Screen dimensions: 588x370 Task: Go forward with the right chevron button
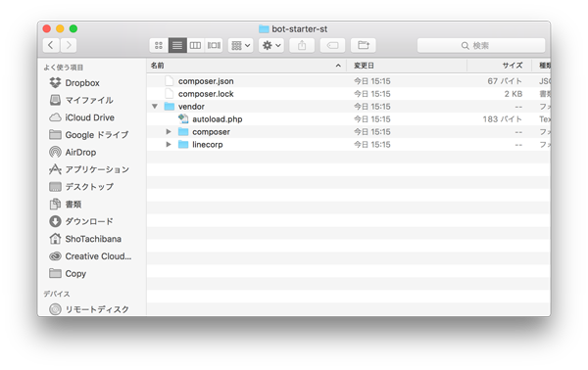coord(69,45)
